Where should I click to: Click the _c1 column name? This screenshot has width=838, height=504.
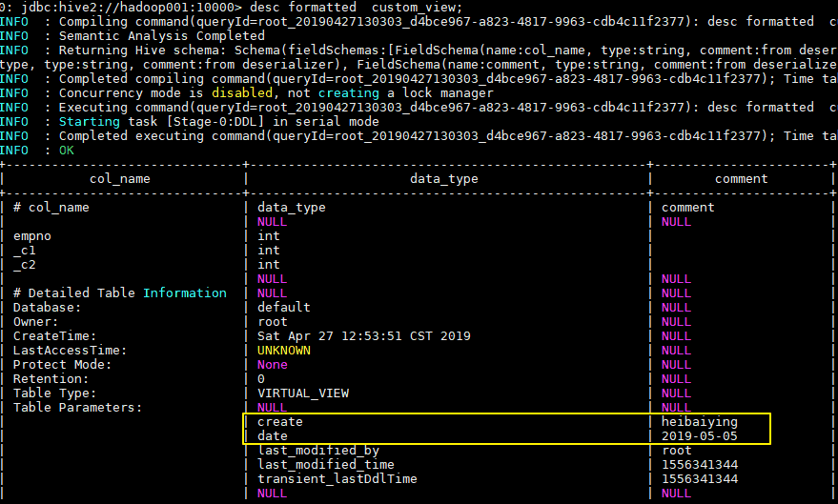(24, 250)
